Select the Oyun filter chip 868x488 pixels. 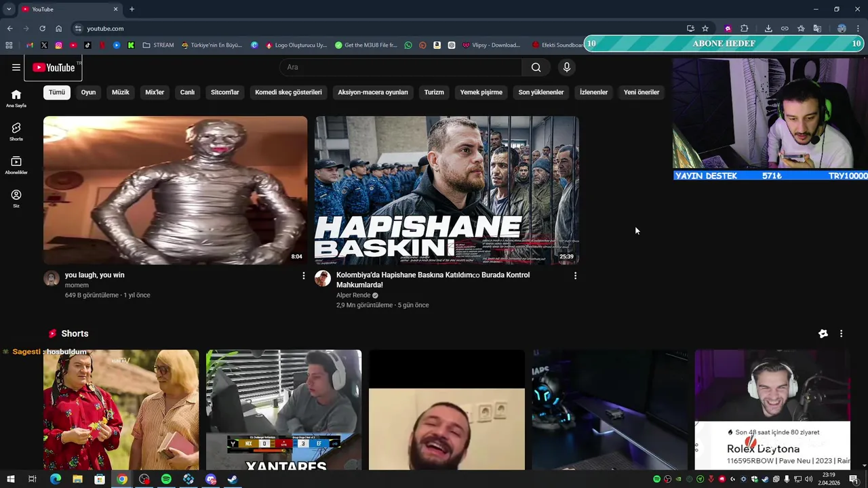click(88, 92)
